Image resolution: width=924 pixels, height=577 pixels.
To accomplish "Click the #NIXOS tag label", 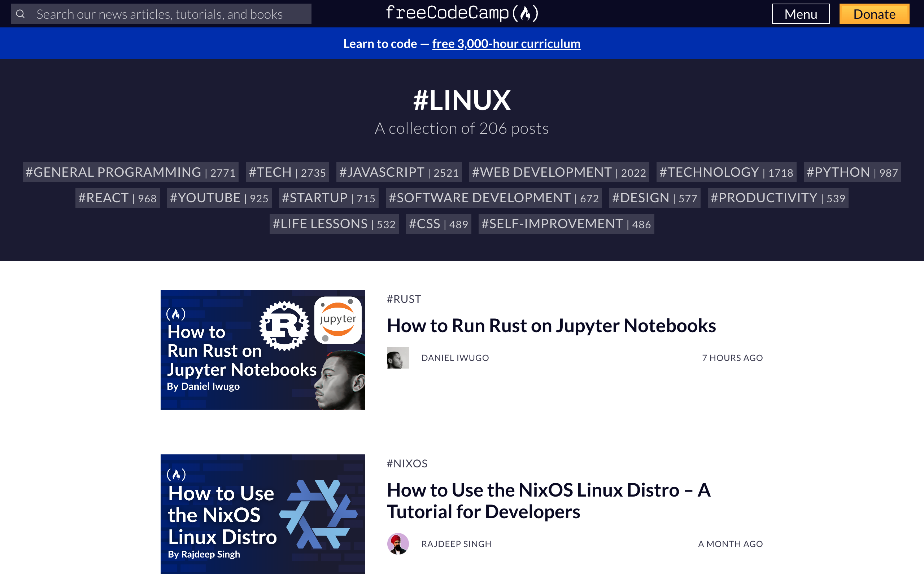I will 407,463.
